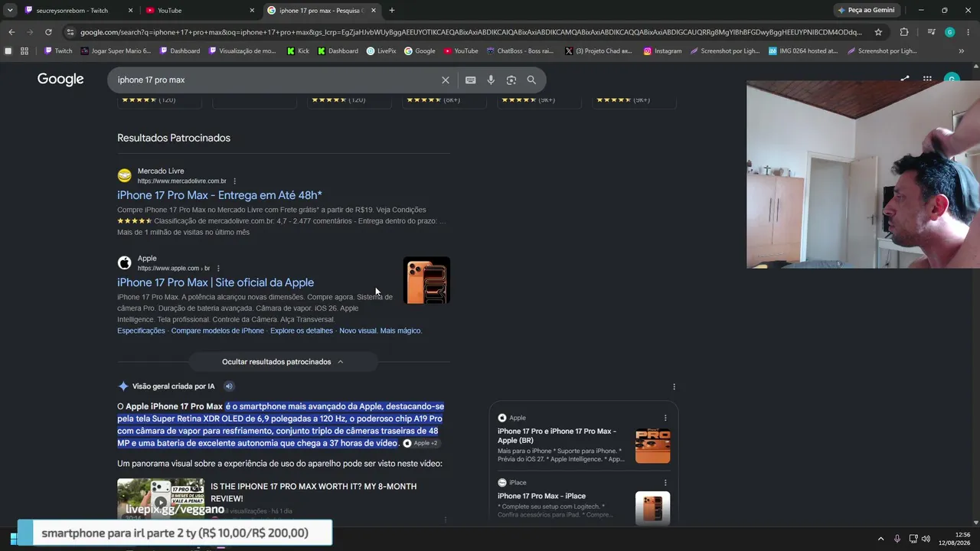Image resolution: width=980 pixels, height=551 pixels.
Task: Go back to the previous page
Action: [11, 32]
